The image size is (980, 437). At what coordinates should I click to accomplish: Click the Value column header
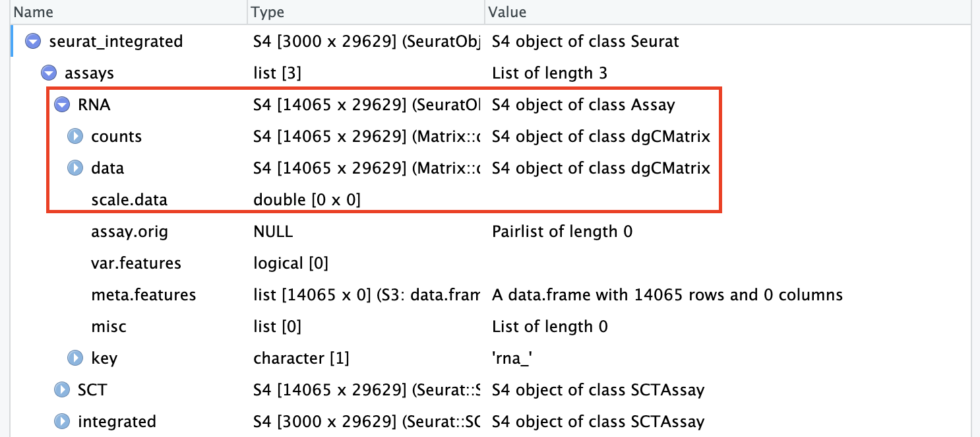tap(508, 12)
